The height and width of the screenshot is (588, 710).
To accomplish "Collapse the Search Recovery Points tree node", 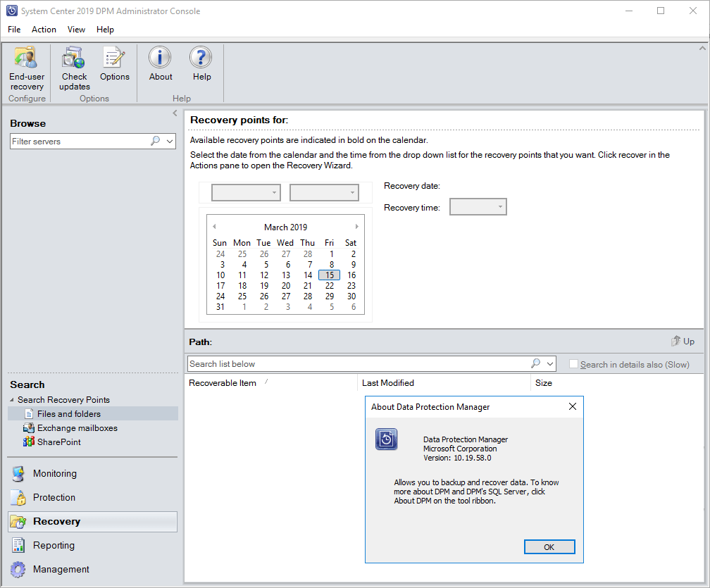I will [12, 400].
